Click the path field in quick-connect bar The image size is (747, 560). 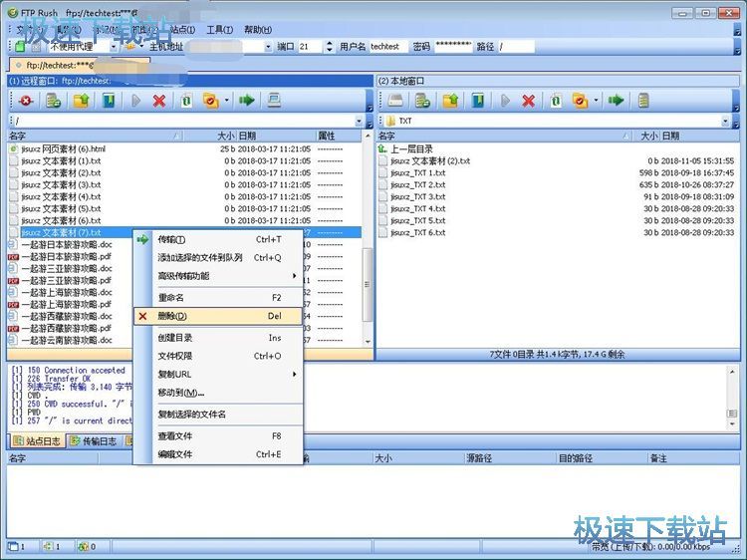[516, 47]
